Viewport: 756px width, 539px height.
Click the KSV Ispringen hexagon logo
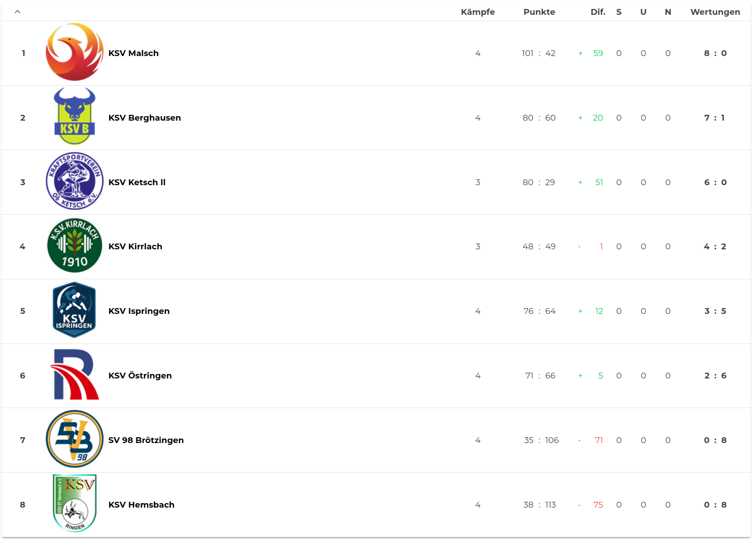[74, 310]
